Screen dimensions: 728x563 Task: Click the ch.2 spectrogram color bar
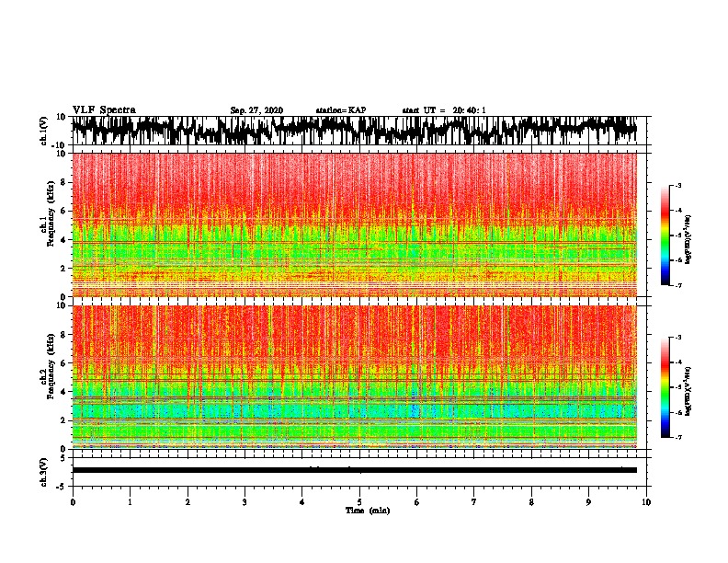click(665, 387)
